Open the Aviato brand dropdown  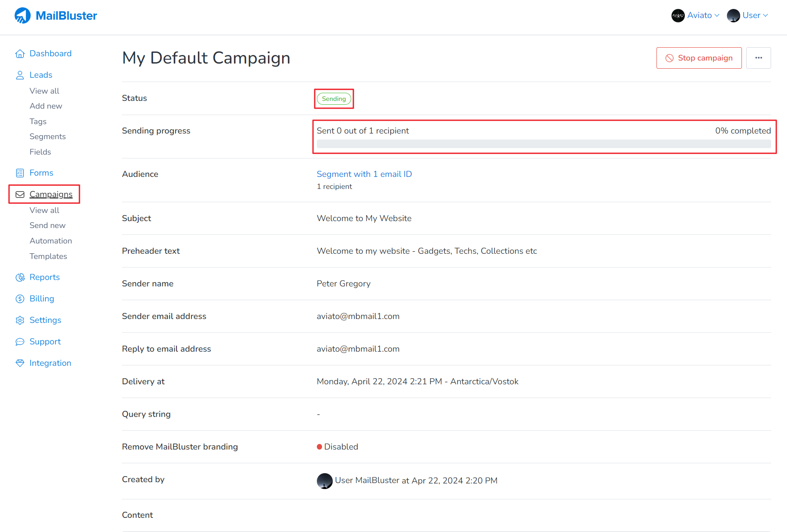click(x=695, y=15)
